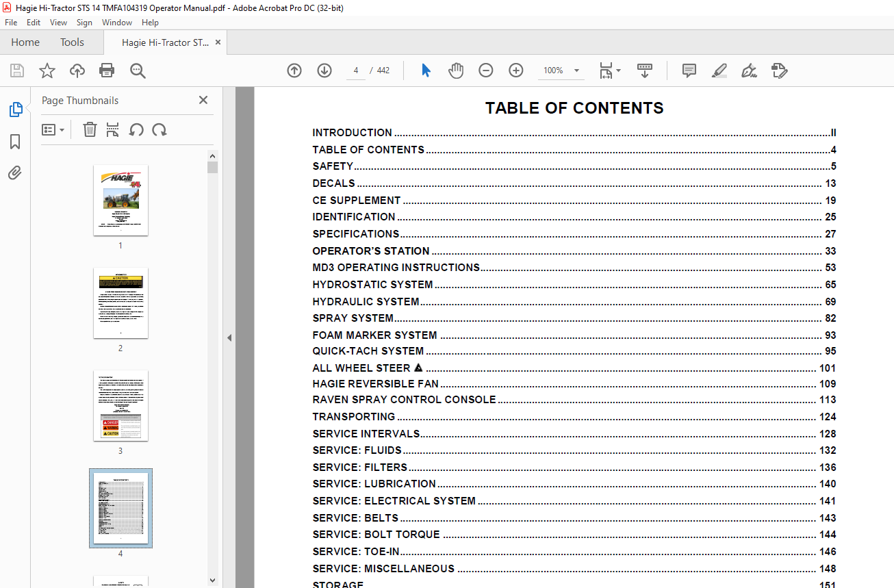The image size is (894, 588).
Task: Open Page Thumbnails sidebar icon
Action: click(x=15, y=110)
